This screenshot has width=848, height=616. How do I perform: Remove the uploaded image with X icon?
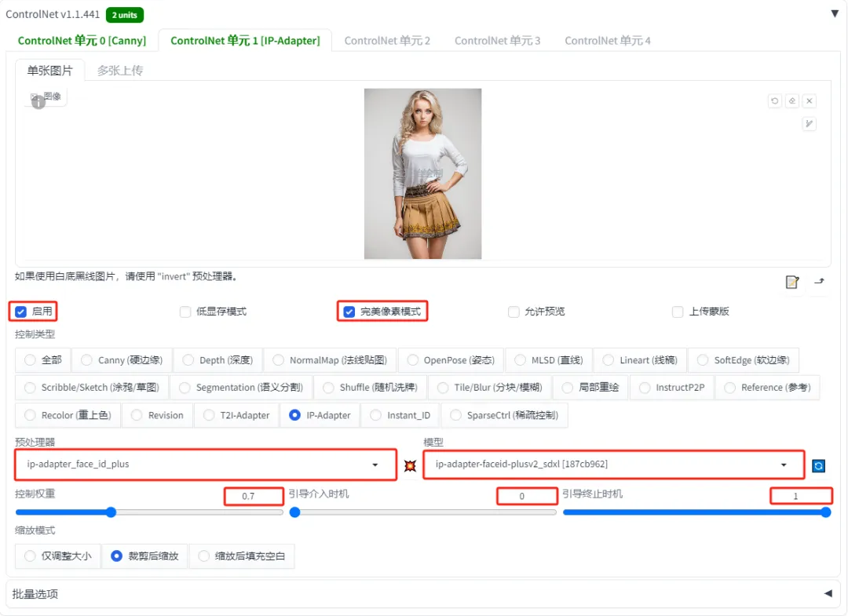tap(809, 101)
